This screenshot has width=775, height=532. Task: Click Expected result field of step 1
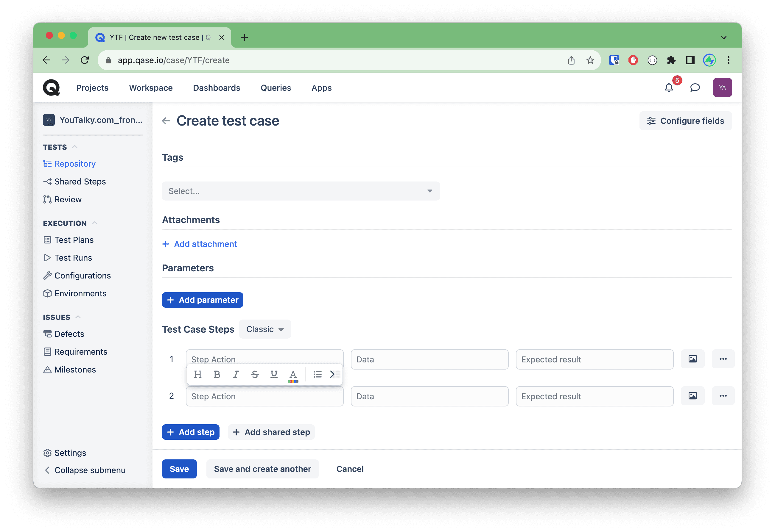[x=594, y=359]
